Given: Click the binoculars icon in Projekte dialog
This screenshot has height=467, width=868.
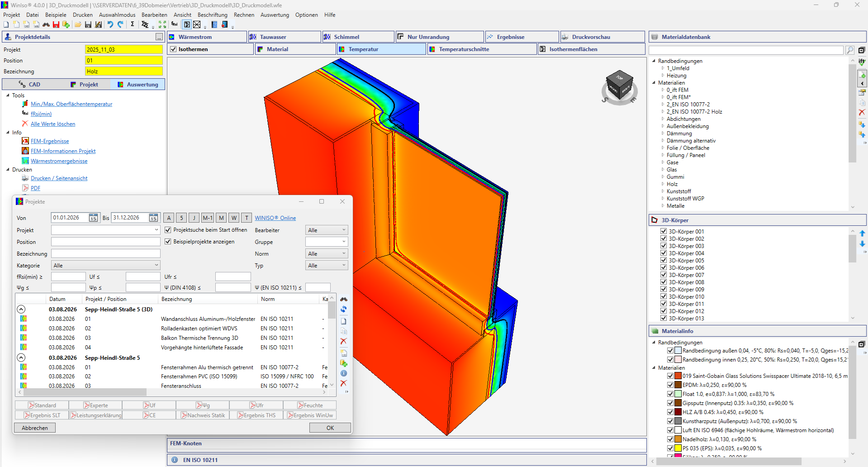Looking at the screenshot, I should 344,299.
